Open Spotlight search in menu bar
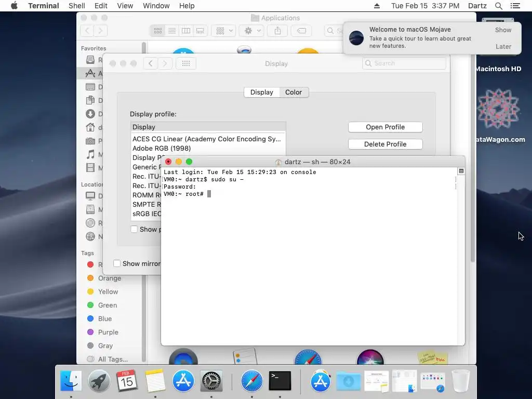The image size is (532, 399). [x=498, y=6]
